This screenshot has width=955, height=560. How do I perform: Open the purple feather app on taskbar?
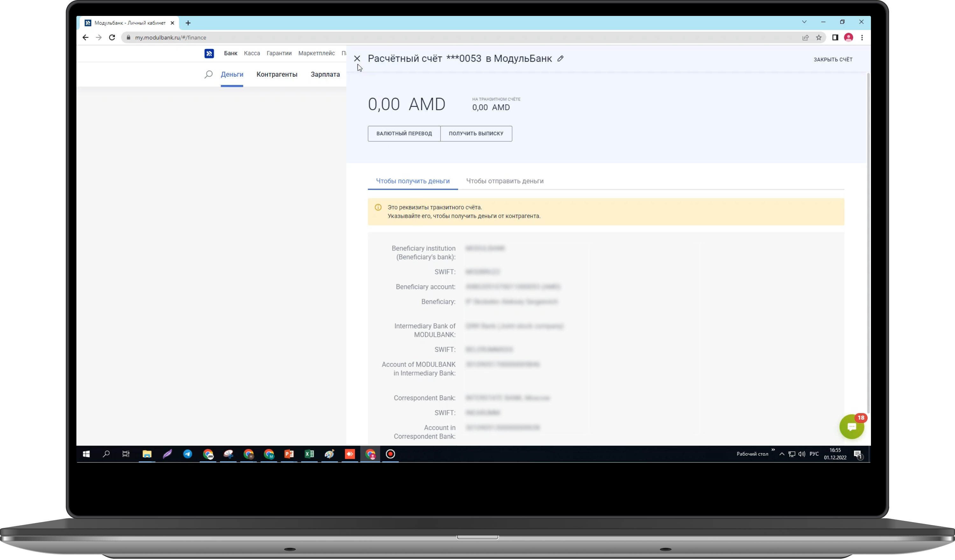tap(167, 455)
